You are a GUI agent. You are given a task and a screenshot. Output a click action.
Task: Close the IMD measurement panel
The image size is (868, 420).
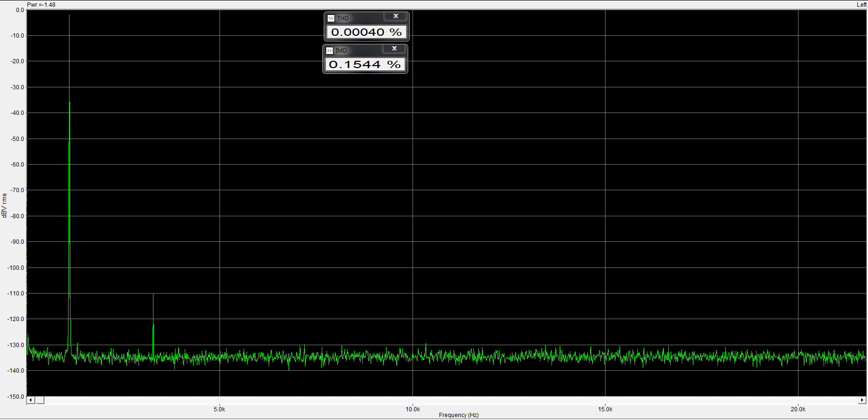394,49
